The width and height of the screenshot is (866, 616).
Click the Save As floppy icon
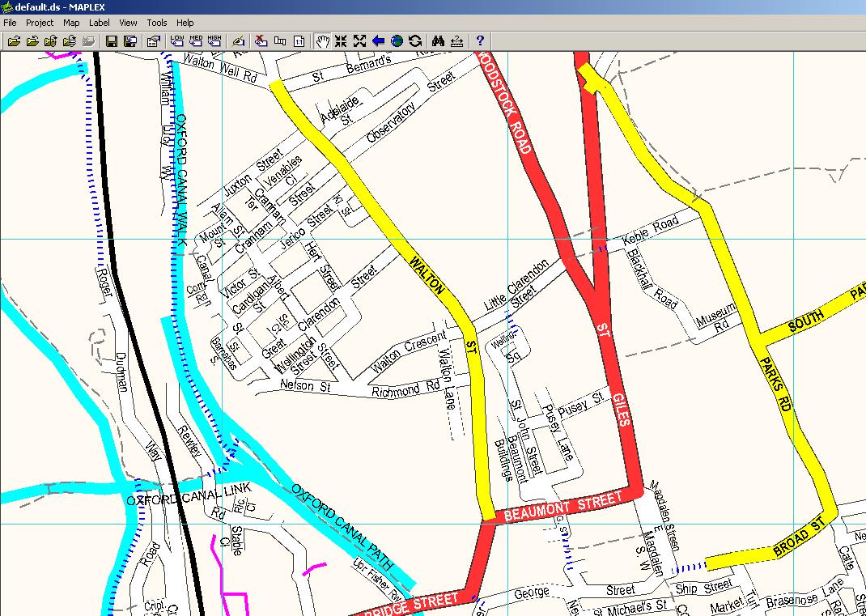pos(130,41)
